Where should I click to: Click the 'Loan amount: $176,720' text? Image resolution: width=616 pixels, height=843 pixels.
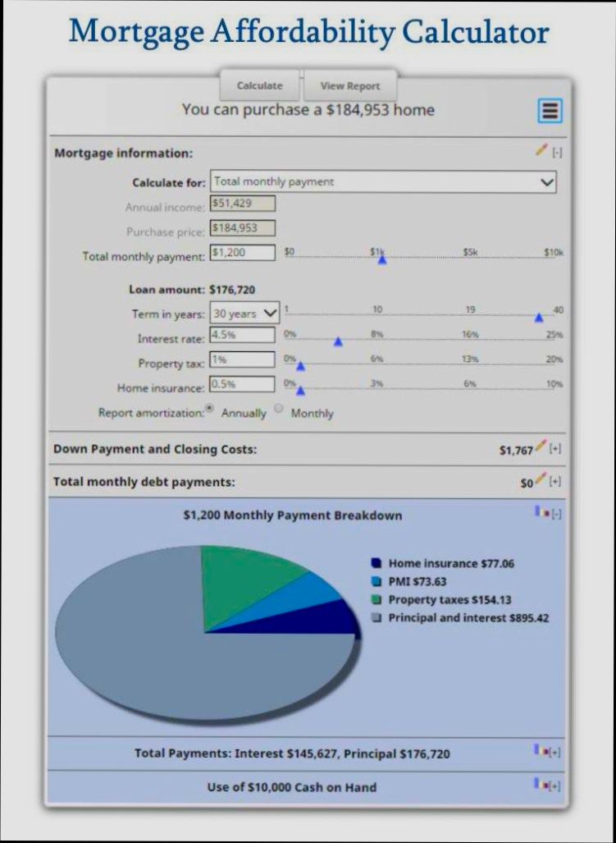click(x=192, y=290)
